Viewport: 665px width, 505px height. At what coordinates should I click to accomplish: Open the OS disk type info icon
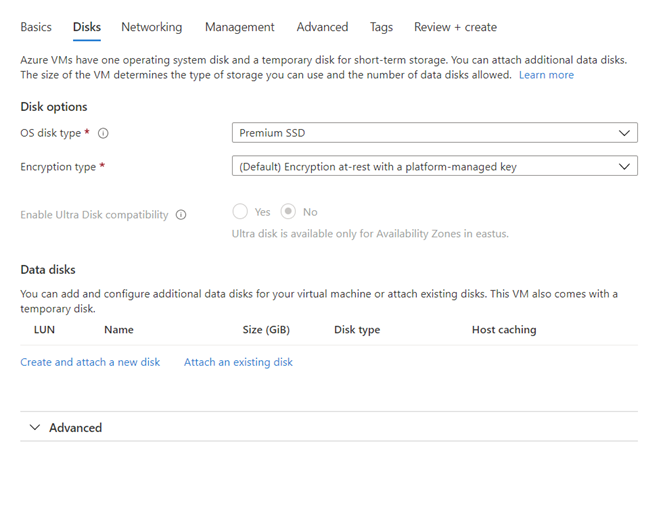(x=103, y=133)
